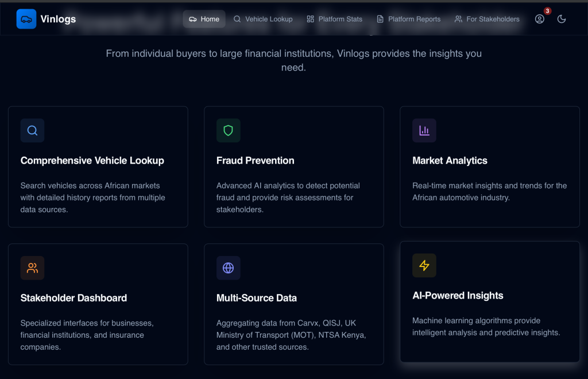Toggle dark mode with the moon icon
The height and width of the screenshot is (379, 588).
click(x=562, y=19)
